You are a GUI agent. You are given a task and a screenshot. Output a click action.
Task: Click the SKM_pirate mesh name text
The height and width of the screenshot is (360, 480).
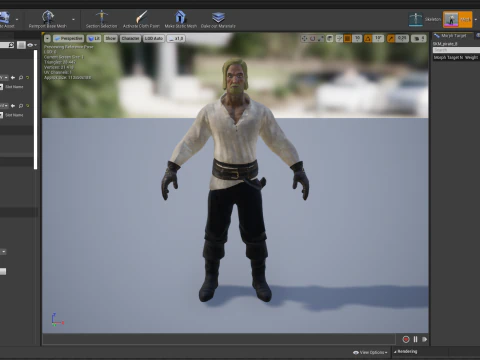445,44
